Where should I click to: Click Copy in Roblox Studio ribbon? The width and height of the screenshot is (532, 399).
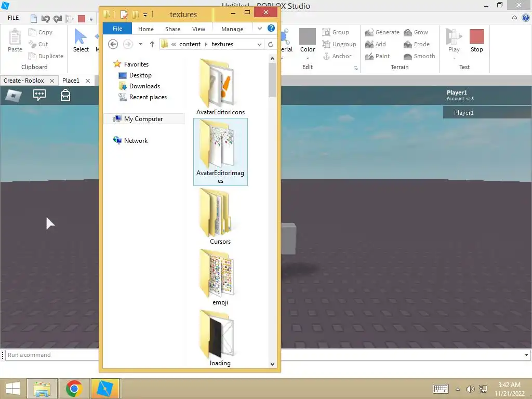pos(41,32)
